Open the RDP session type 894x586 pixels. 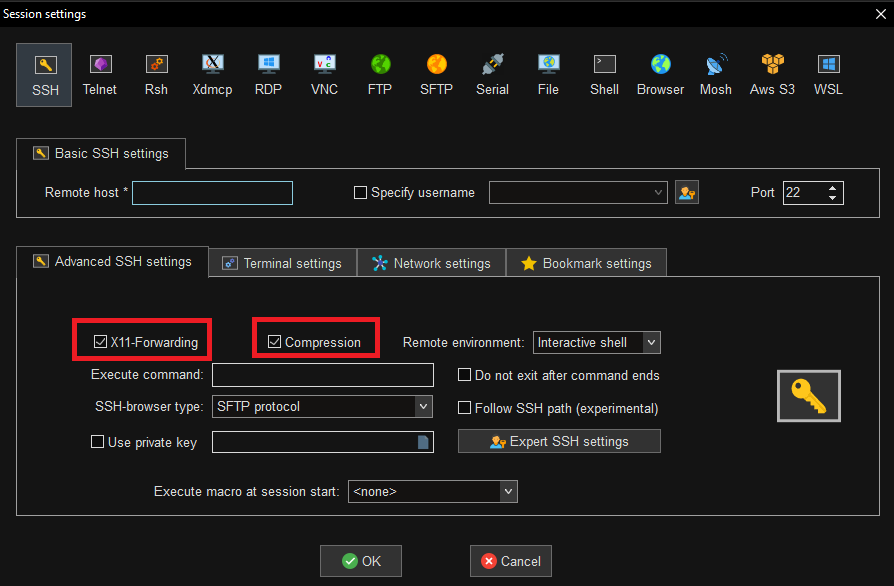pyautogui.click(x=268, y=74)
